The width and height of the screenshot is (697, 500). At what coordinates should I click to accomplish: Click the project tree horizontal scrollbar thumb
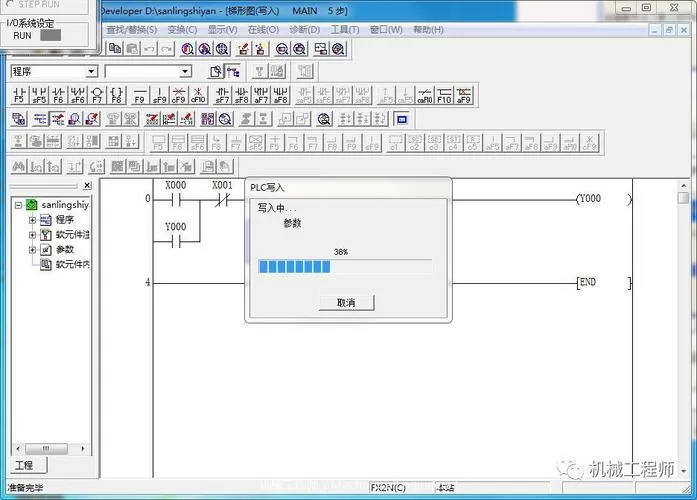tap(47, 448)
